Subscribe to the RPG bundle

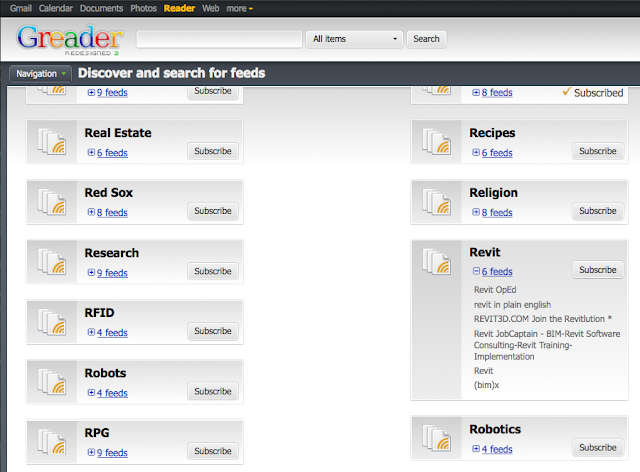[213, 451]
